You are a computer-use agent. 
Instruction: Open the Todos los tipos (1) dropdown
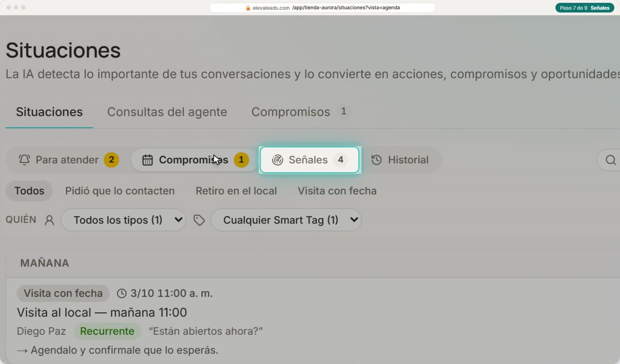point(123,220)
